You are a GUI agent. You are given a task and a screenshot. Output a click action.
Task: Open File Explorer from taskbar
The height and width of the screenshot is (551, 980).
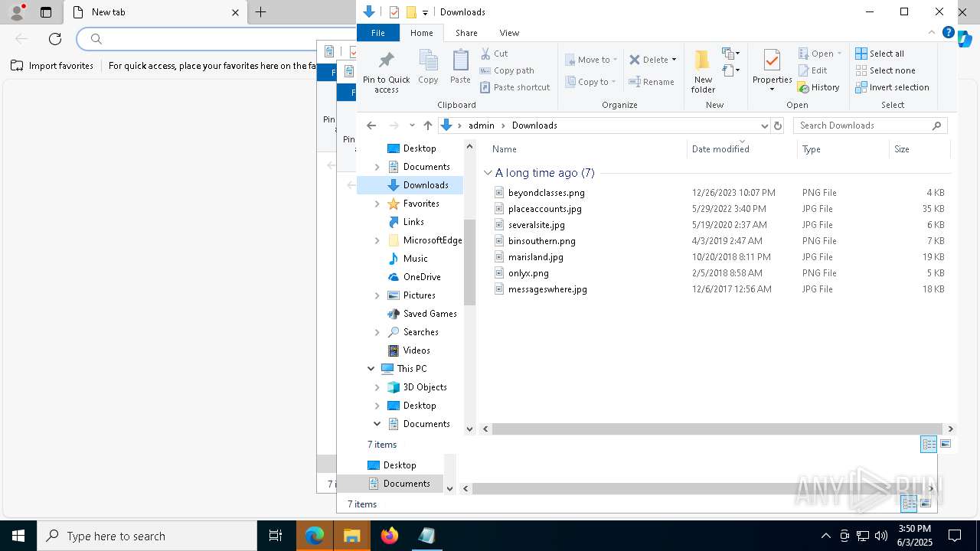click(352, 536)
